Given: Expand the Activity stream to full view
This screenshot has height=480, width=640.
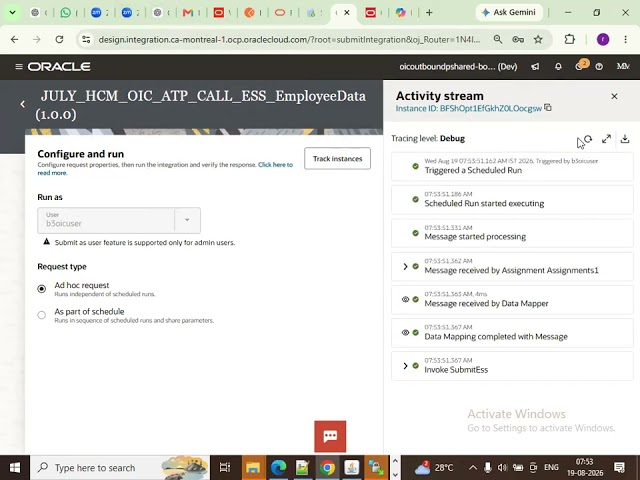Looking at the screenshot, I should click(607, 139).
